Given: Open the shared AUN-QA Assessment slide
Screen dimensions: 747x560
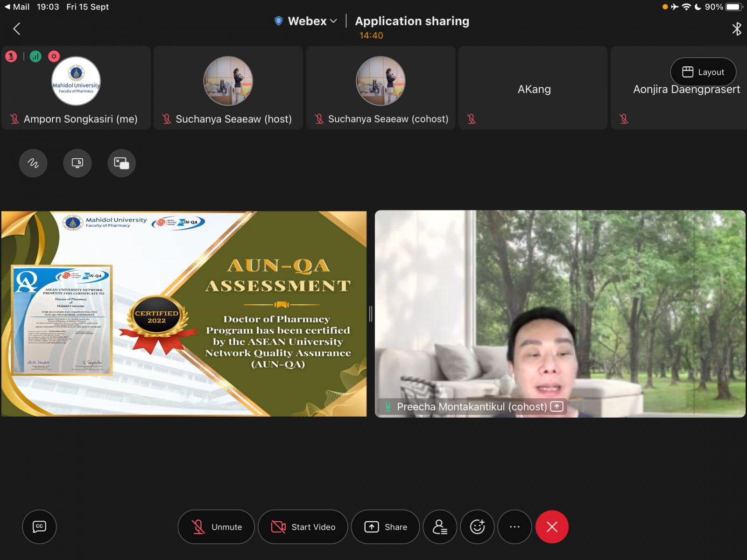Looking at the screenshot, I should tap(184, 314).
